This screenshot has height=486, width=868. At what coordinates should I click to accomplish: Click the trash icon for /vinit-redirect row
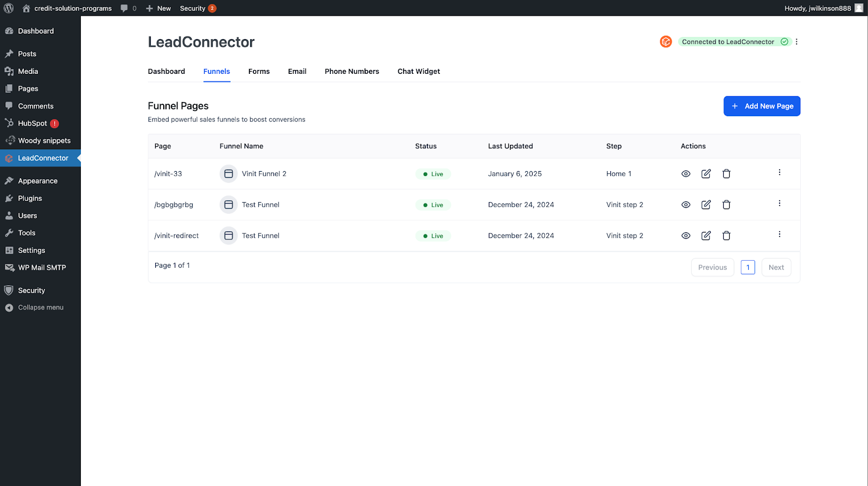click(726, 236)
